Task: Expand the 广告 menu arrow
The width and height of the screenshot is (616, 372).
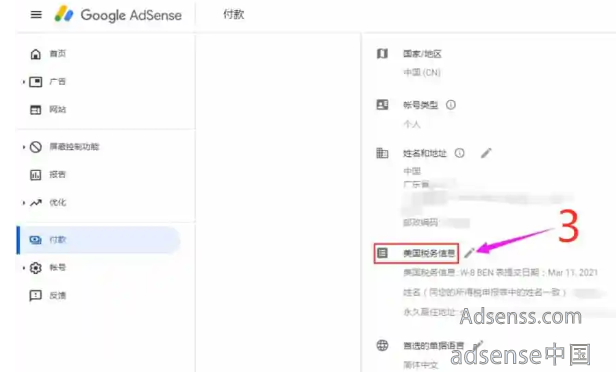Action: tap(24, 82)
